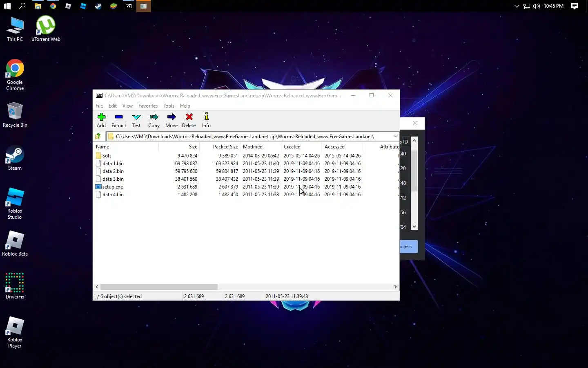This screenshot has width=588, height=368.
Task: Select the Roblox Player desktop shortcut
Action: pos(15,332)
